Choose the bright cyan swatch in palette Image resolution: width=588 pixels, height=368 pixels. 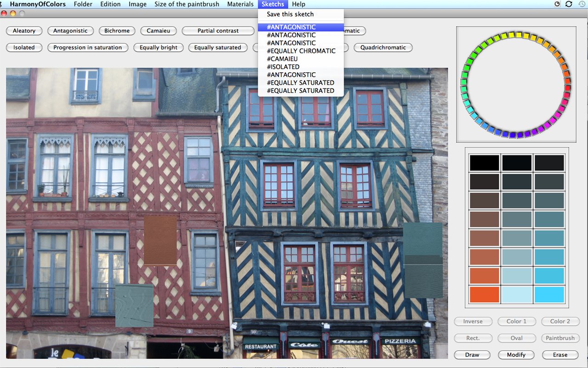point(549,294)
